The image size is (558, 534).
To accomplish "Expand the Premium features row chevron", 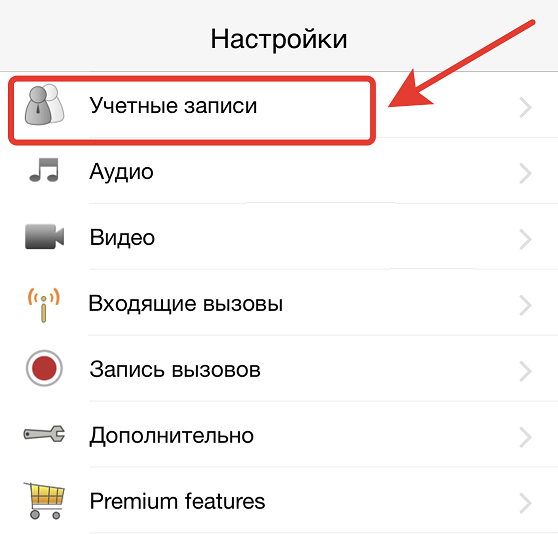I will [525, 503].
